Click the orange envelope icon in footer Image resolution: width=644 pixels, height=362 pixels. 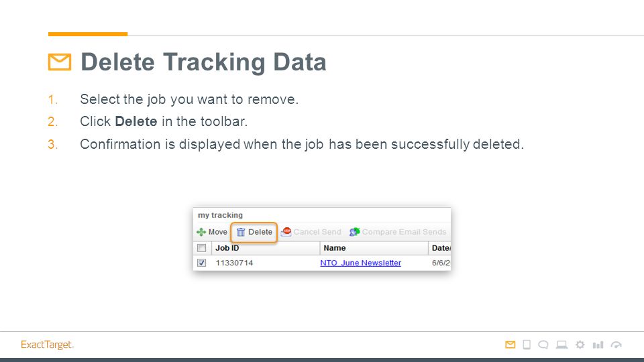[510, 345]
